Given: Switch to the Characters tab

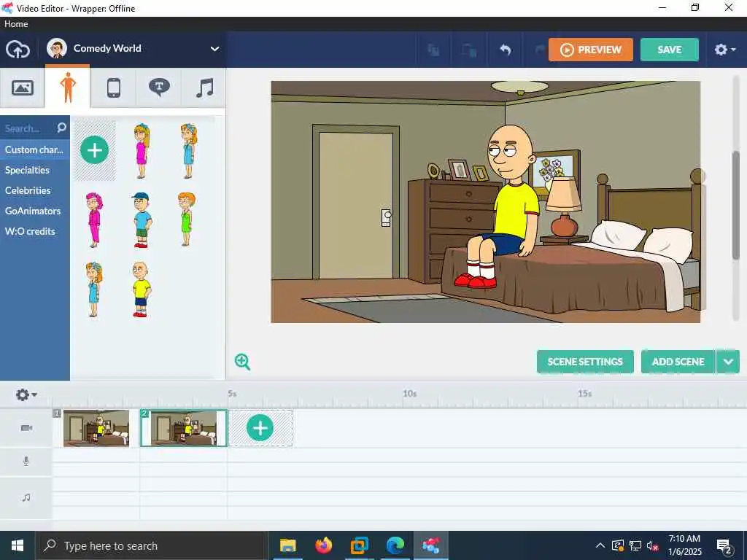Looking at the screenshot, I should tap(68, 87).
